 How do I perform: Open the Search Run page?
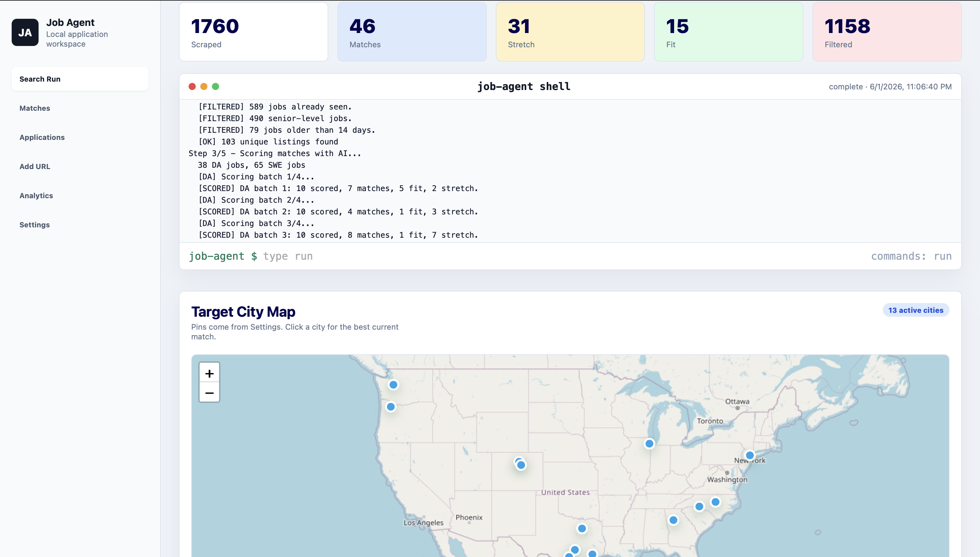80,79
